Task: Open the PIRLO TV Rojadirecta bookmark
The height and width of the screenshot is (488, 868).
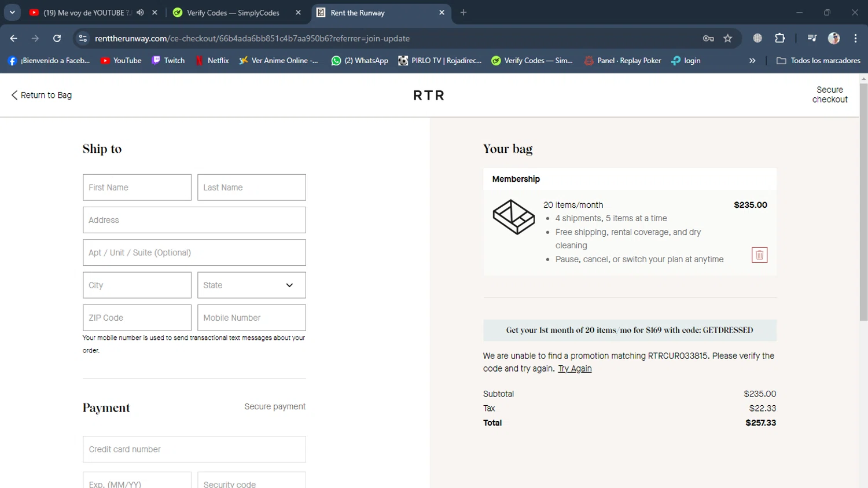Action: (x=440, y=60)
